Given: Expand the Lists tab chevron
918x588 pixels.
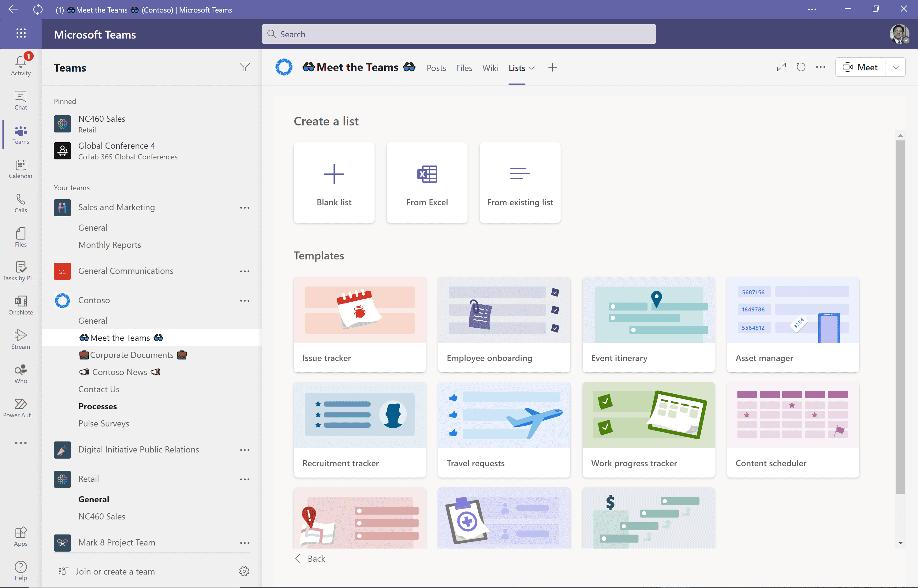Looking at the screenshot, I should [532, 68].
